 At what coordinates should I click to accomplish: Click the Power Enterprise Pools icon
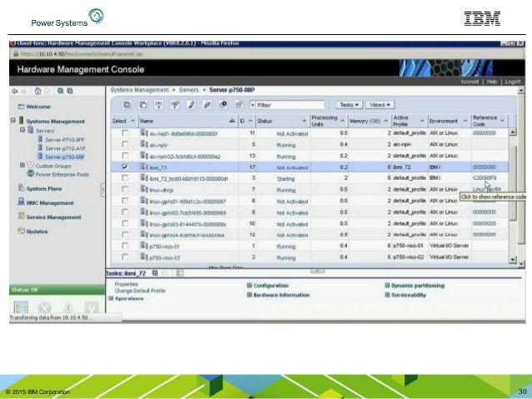pos(31,174)
